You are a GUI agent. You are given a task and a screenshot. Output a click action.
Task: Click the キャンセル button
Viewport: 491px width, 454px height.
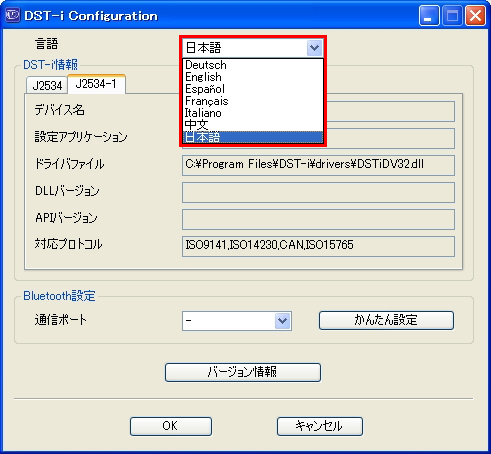click(320, 426)
